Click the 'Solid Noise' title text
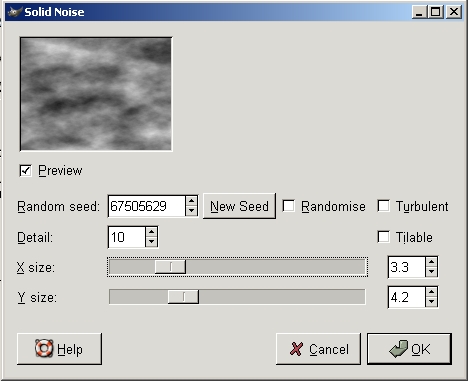The image size is (468, 381). pyautogui.click(x=54, y=12)
